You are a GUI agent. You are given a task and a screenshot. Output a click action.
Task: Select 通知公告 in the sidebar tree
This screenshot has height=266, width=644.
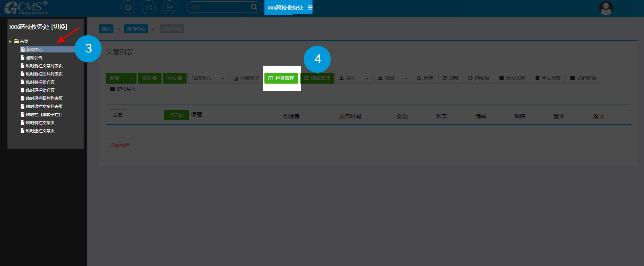point(34,58)
